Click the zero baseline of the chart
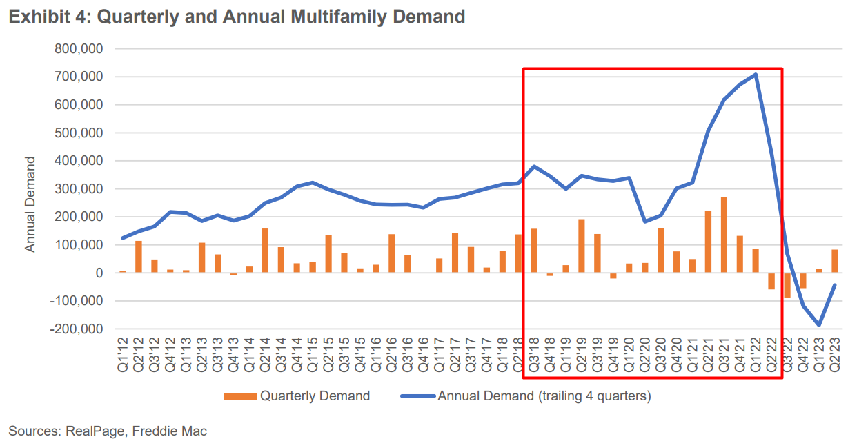Screen dimensions: 868x448 pyautogui.click(x=414, y=273)
